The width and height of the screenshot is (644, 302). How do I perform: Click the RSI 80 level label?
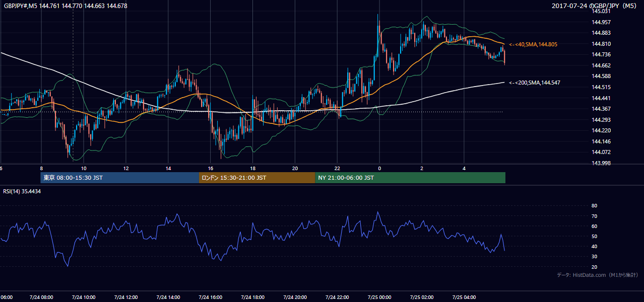(594, 206)
